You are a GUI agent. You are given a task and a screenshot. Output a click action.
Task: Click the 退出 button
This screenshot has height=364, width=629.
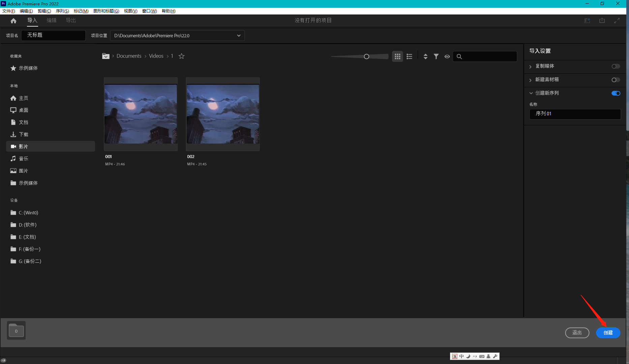tap(577, 333)
